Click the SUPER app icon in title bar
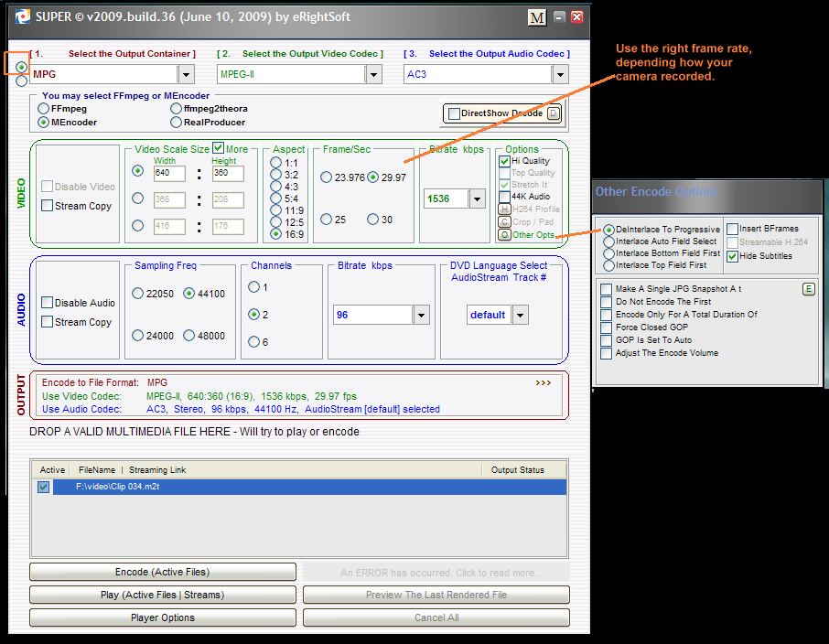 point(23,16)
